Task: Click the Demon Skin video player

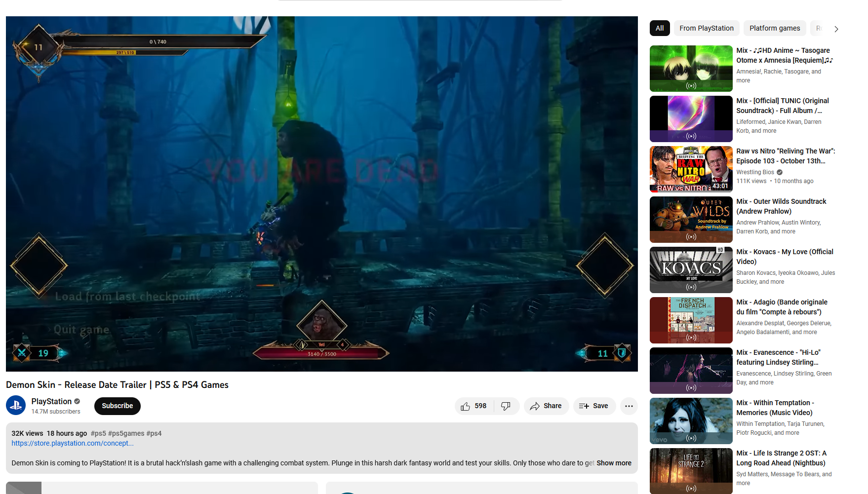Action: click(x=322, y=194)
